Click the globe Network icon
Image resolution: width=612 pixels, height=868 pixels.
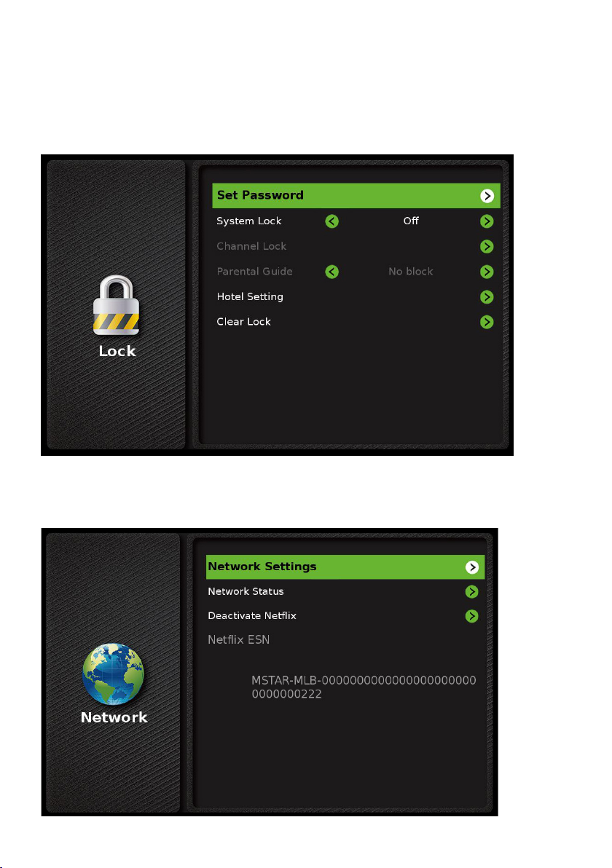click(x=114, y=674)
